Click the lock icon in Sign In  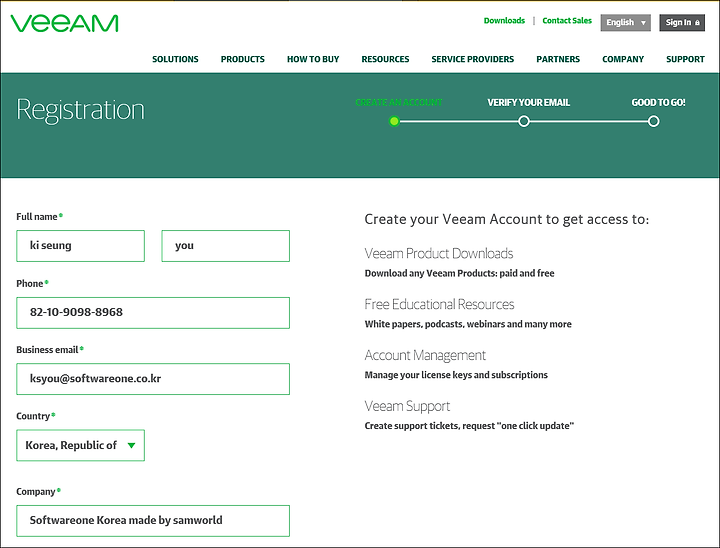pyautogui.click(x=697, y=23)
